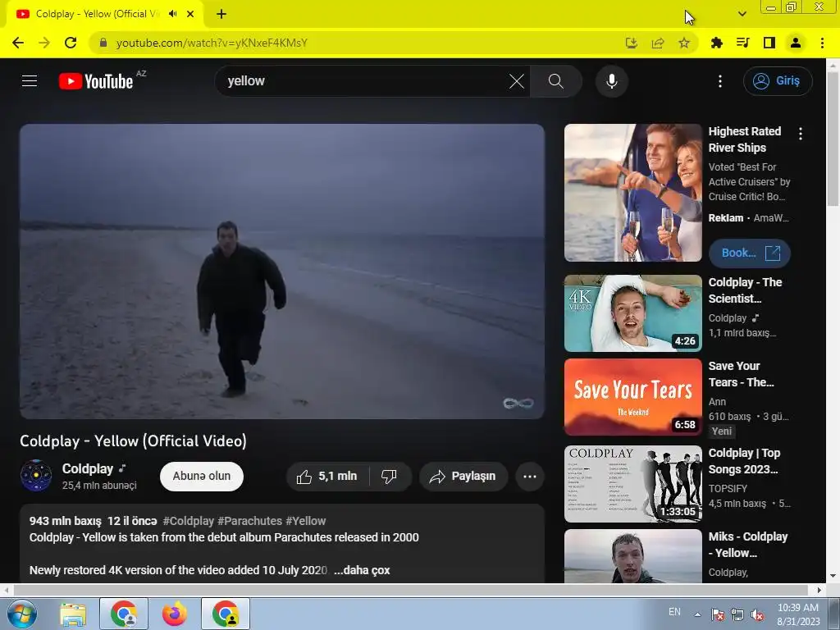The height and width of the screenshot is (630, 840).
Task: Go back with the browser back arrow
Action: [18, 43]
